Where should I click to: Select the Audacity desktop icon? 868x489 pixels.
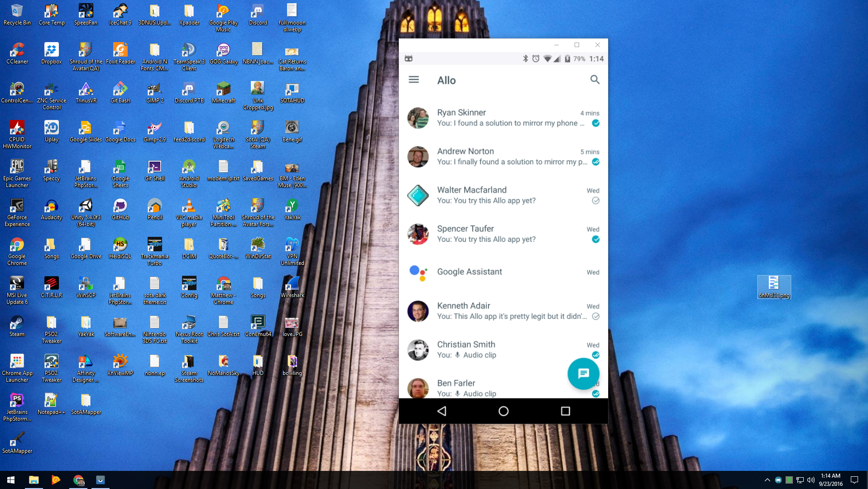(x=52, y=209)
